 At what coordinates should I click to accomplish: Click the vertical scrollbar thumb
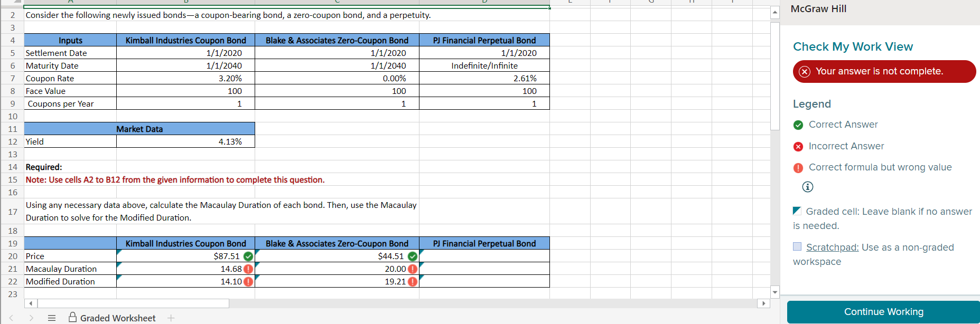775,76
